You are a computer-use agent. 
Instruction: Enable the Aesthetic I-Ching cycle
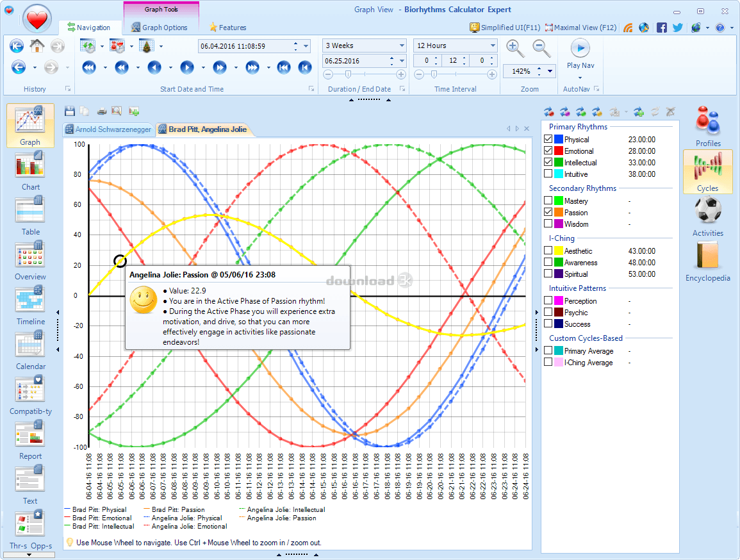tap(548, 251)
